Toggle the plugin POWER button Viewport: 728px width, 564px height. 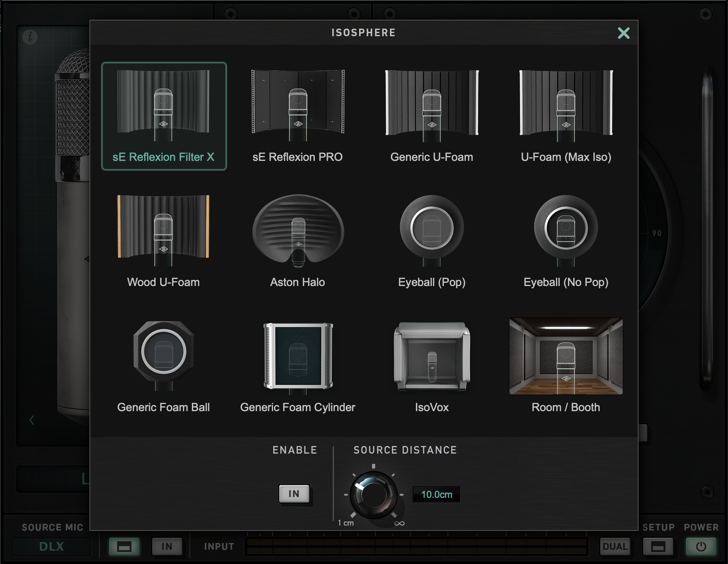pyautogui.click(x=701, y=547)
